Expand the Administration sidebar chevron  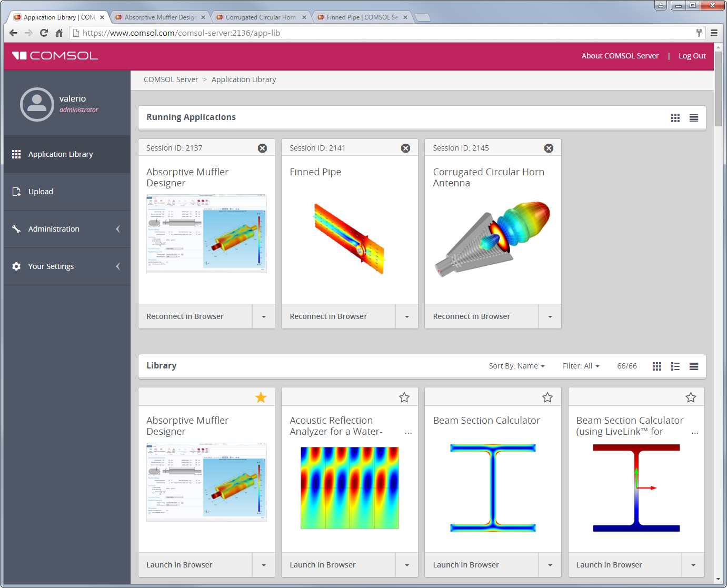pos(118,229)
